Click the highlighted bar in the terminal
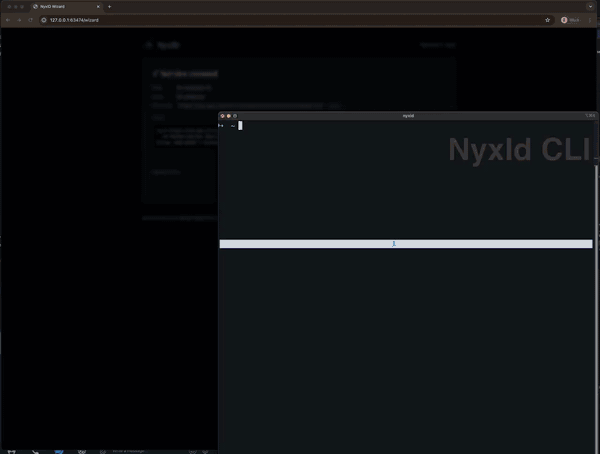Viewport: 600px width, 454px height. [406, 244]
